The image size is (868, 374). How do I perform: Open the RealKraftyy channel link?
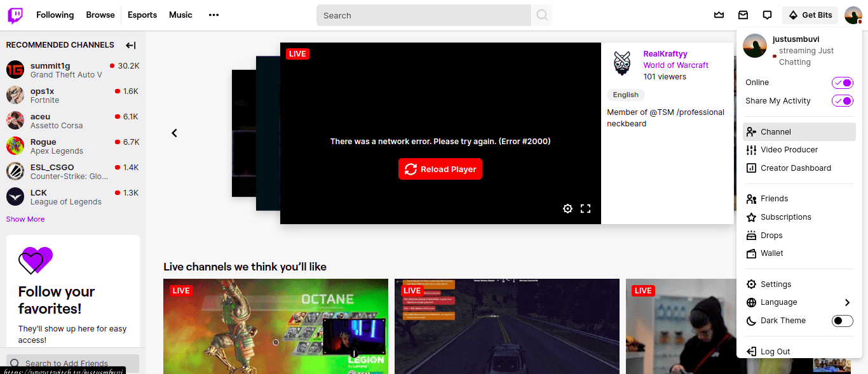[665, 54]
